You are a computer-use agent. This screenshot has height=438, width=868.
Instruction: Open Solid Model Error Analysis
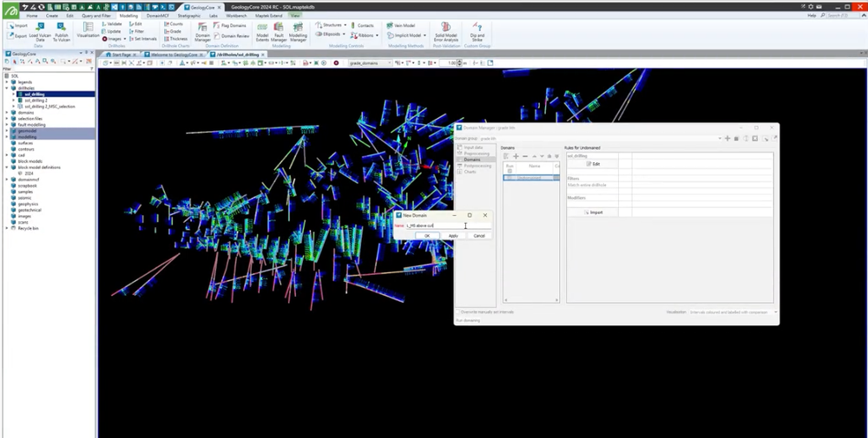[446, 32]
